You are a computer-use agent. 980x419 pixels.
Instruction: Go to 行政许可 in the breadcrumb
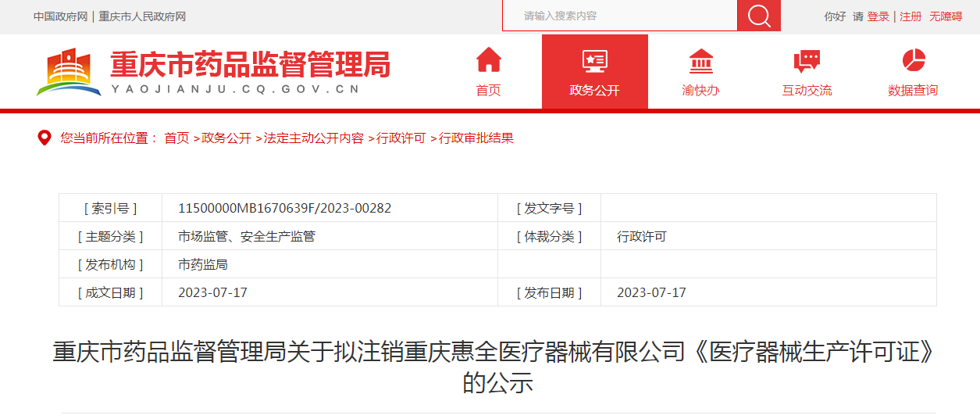pyautogui.click(x=401, y=138)
